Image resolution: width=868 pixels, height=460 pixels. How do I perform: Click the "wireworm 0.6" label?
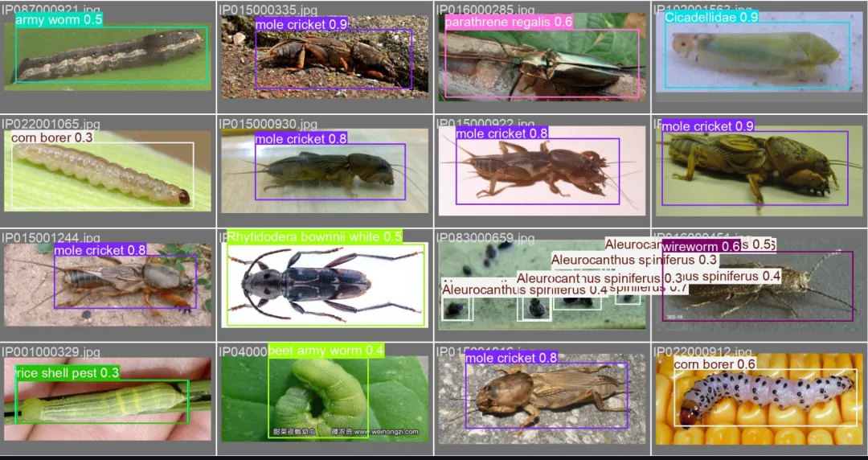click(x=701, y=247)
